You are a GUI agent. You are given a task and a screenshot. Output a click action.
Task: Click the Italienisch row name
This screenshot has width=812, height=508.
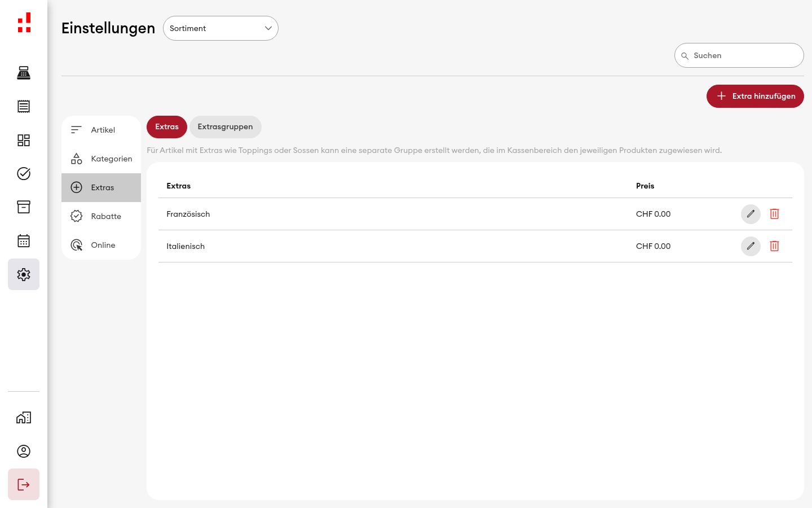point(186,246)
